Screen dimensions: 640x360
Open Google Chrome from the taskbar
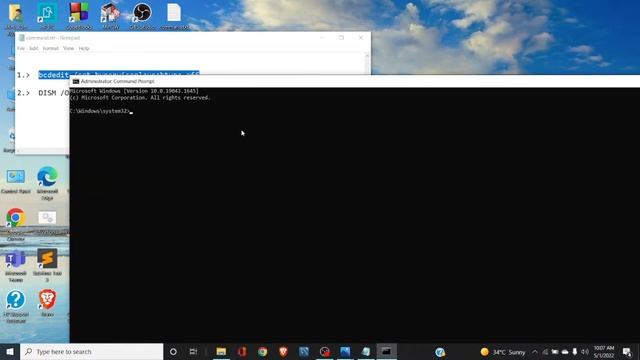262,351
